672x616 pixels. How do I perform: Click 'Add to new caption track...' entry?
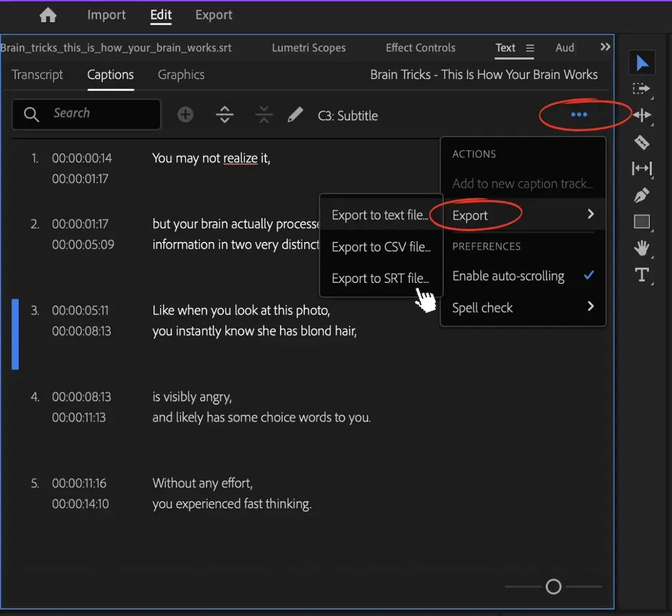pyautogui.click(x=523, y=184)
